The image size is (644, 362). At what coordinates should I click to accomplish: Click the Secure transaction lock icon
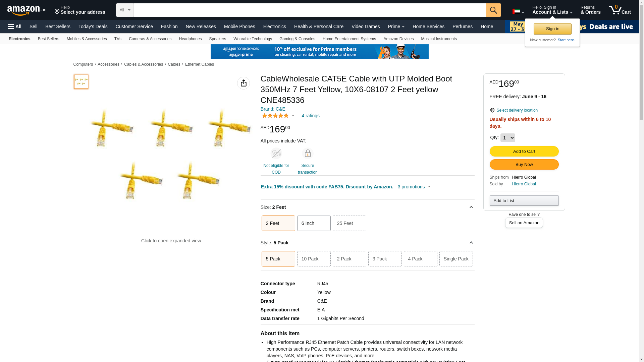[x=308, y=154]
